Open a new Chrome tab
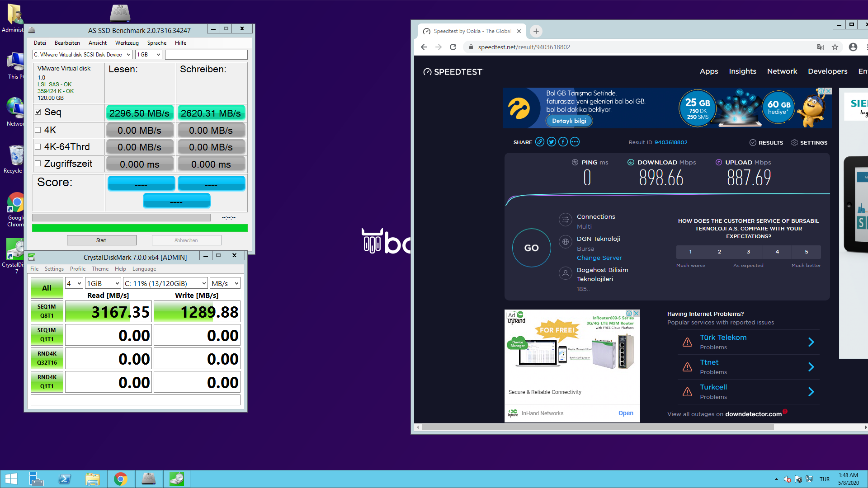This screenshot has height=488, width=868. [x=536, y=31]
